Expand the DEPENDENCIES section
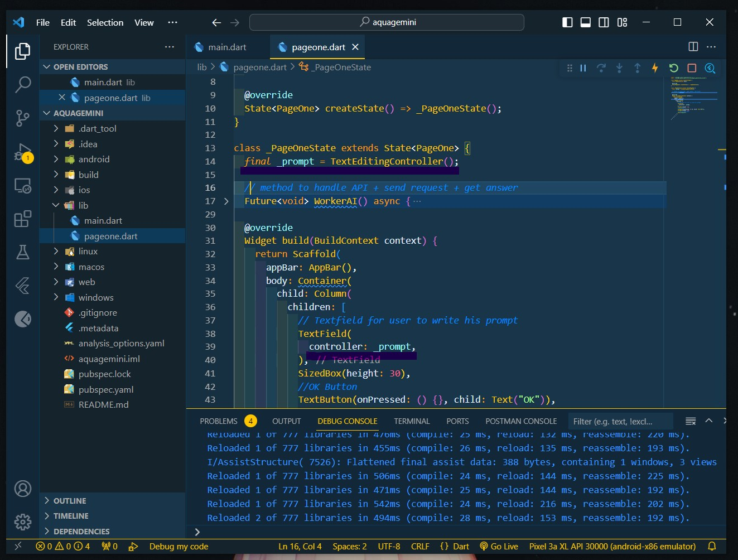The height and width of the screenshot is (560, 738). pos(47,532)
